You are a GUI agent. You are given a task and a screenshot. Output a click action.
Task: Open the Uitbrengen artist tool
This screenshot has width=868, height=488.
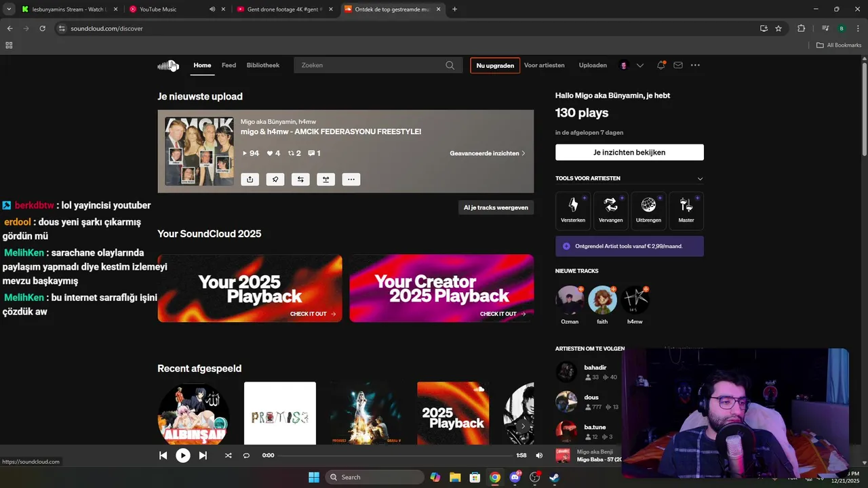(x=648, y=211)
